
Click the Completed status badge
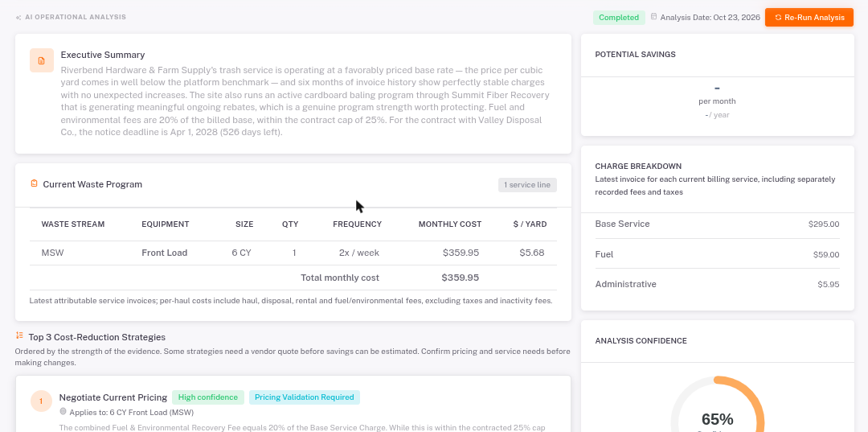click(619, 17)
